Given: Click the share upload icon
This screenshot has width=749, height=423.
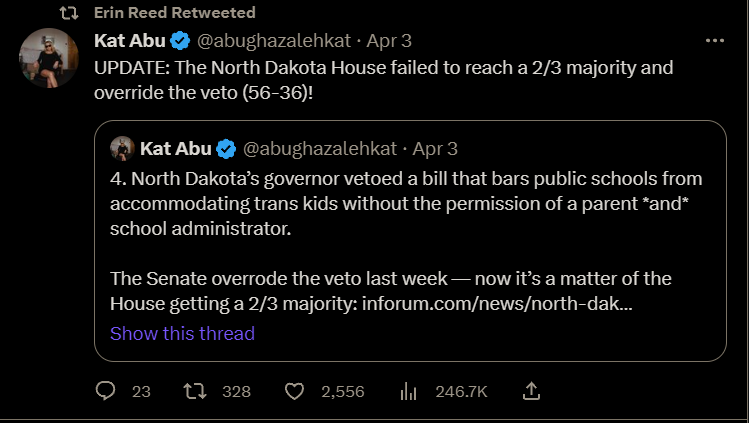Looking at the screenshot, I should coord(532,390).
